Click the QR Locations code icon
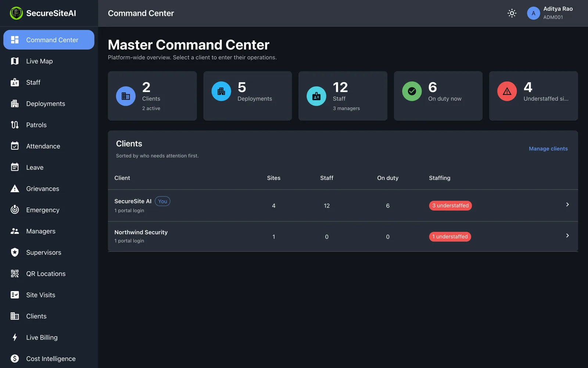588x368 pixels. [x=15, y=274]
